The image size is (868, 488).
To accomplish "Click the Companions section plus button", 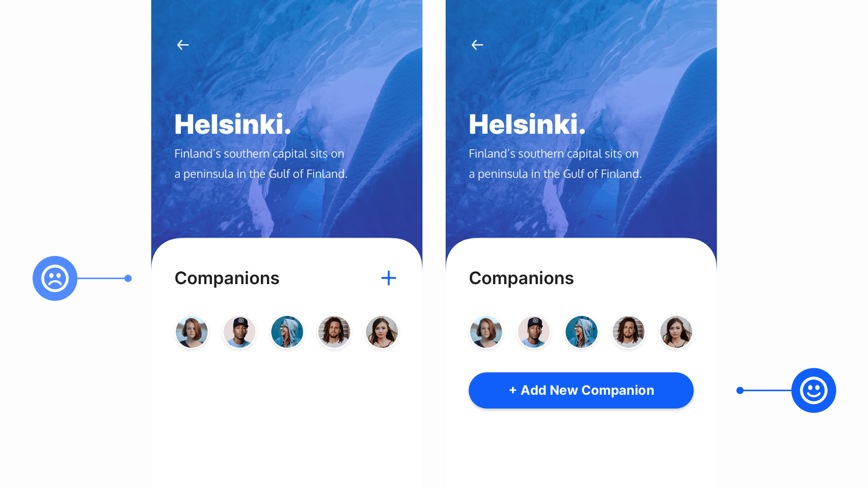I will click(x=388, y=278).
